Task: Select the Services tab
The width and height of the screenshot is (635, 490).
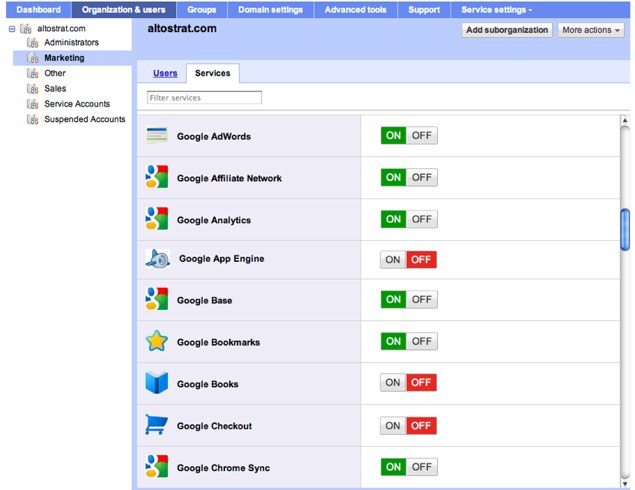Action: click(213, 73)
